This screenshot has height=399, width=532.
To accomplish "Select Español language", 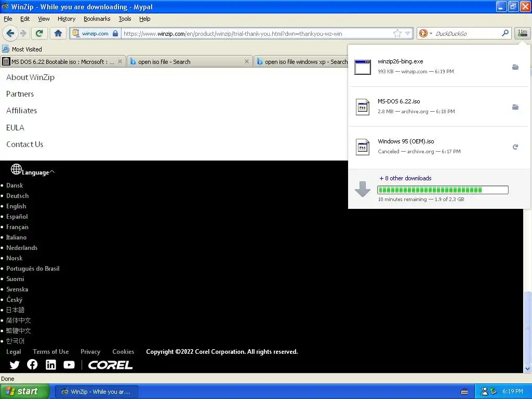I will pos(17,217).
